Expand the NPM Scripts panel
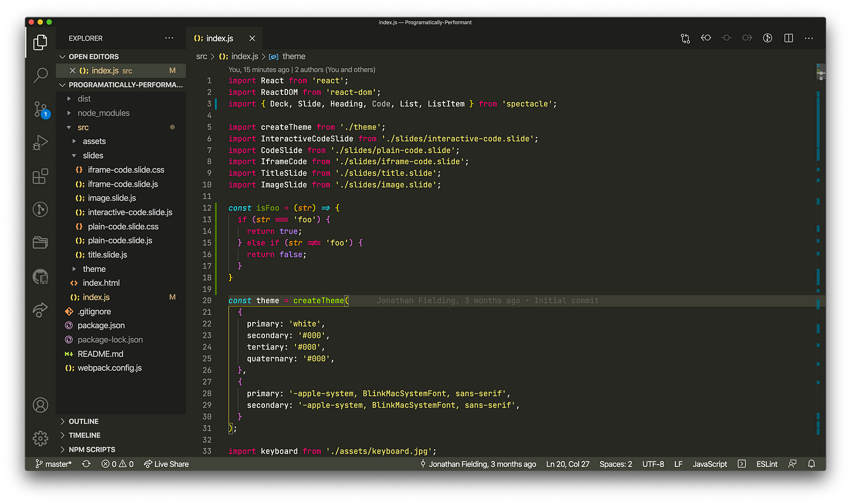Screen dimensions: 851x504 click(120, 450)
